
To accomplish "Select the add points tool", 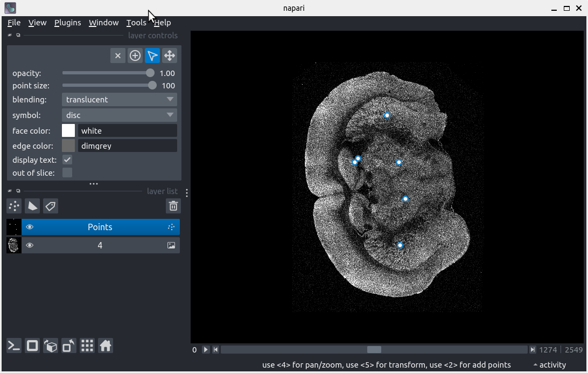I will pyautogui.click(x=135, y=56).
